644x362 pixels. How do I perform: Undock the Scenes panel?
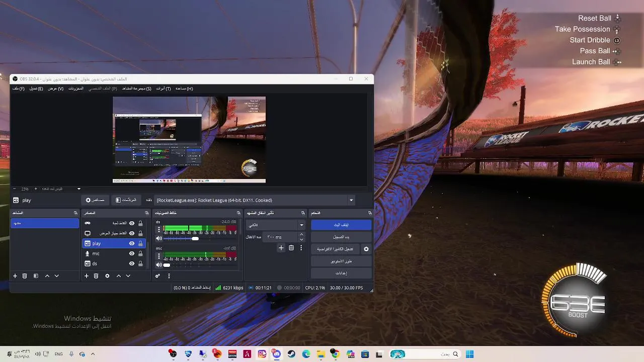[75, 213]
